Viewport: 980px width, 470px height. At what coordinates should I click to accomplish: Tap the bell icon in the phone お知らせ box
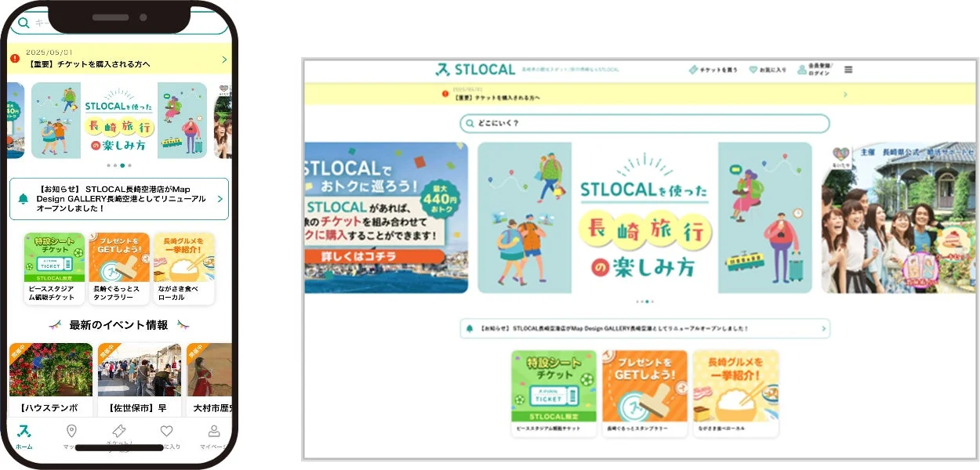point(24,199)
